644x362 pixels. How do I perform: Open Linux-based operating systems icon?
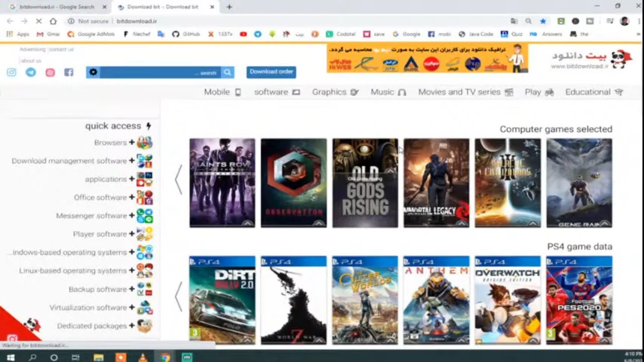(x=144, y=270)
